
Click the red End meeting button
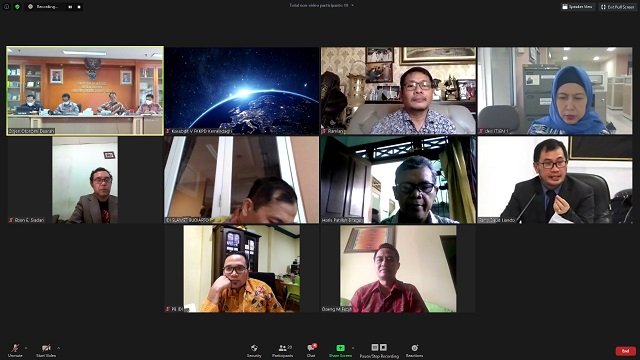coord(625,351)
